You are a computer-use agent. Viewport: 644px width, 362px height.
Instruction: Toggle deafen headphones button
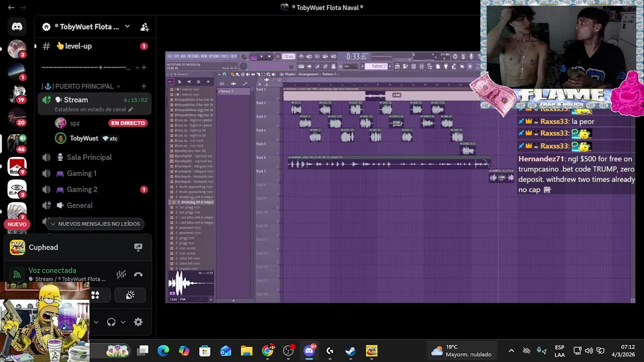pos(111,322)
